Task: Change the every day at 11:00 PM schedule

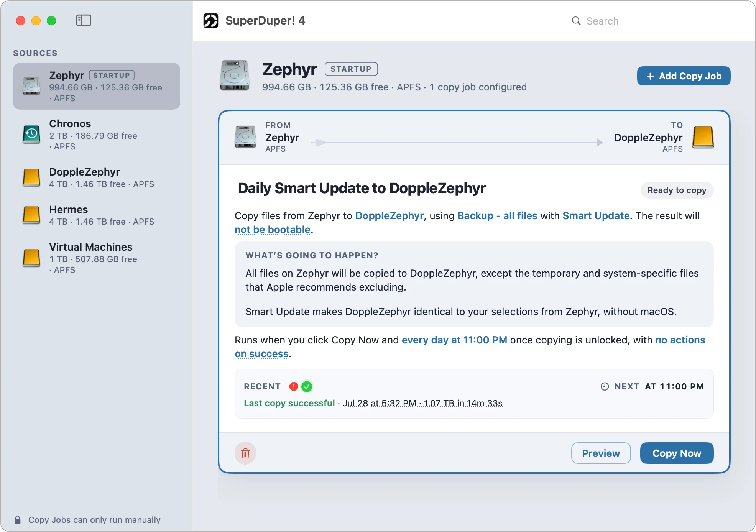Action: click(x=454, y=340)
